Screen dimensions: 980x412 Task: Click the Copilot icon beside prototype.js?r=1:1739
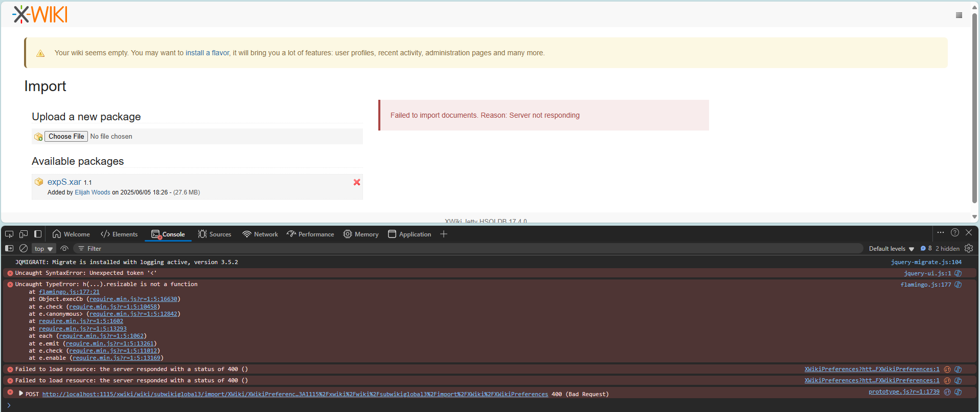pos(958,392)
